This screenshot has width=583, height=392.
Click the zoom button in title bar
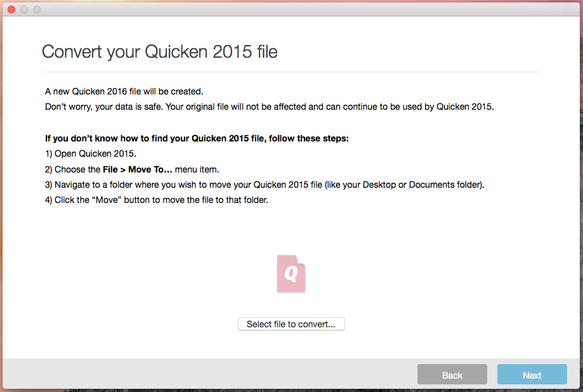37,10
